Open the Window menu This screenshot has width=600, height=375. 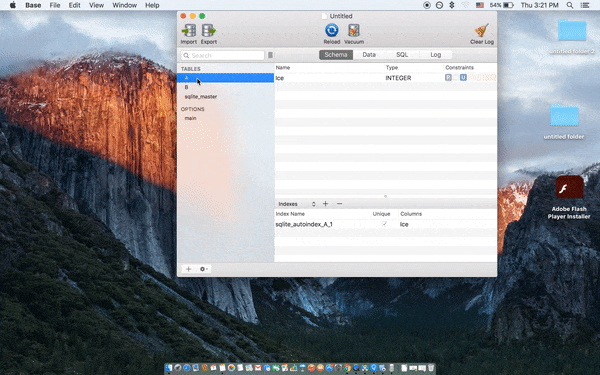pyautogui.click(x=124, y=5)
